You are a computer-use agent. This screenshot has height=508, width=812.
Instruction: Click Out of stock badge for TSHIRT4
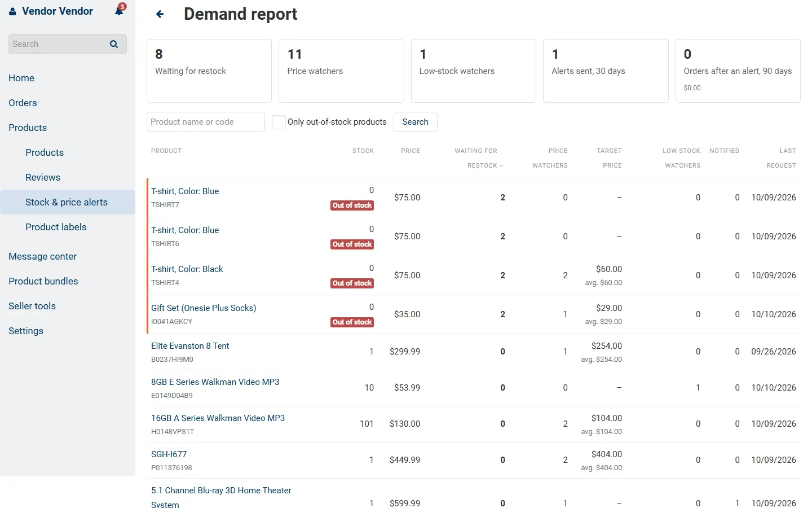352,283
